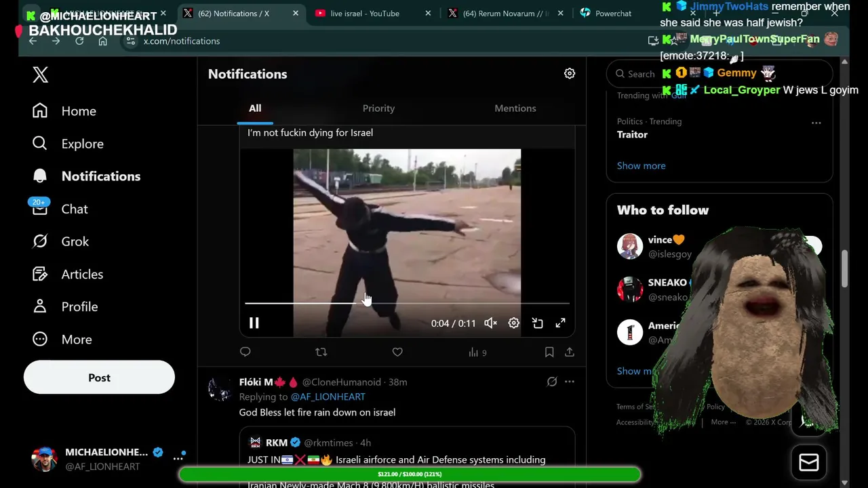The image size is (868, 488).
Task: Open Explore from the sidebar
Action: pos(68,144)
